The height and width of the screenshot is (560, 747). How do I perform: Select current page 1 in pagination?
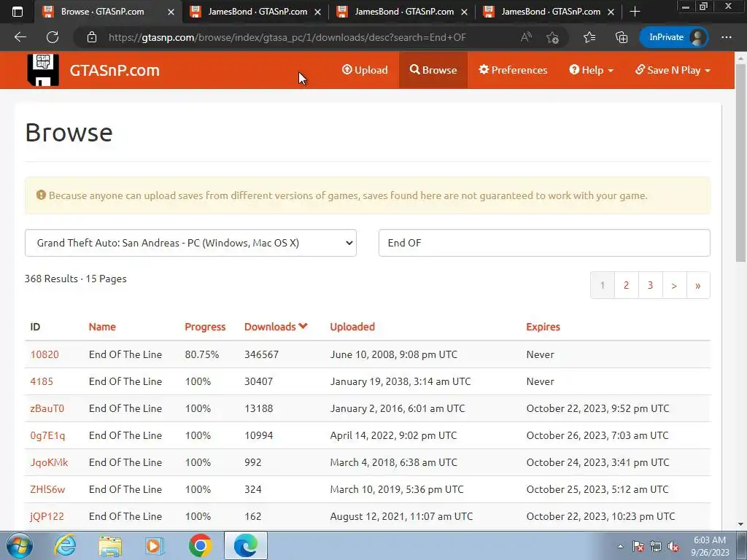602,285
